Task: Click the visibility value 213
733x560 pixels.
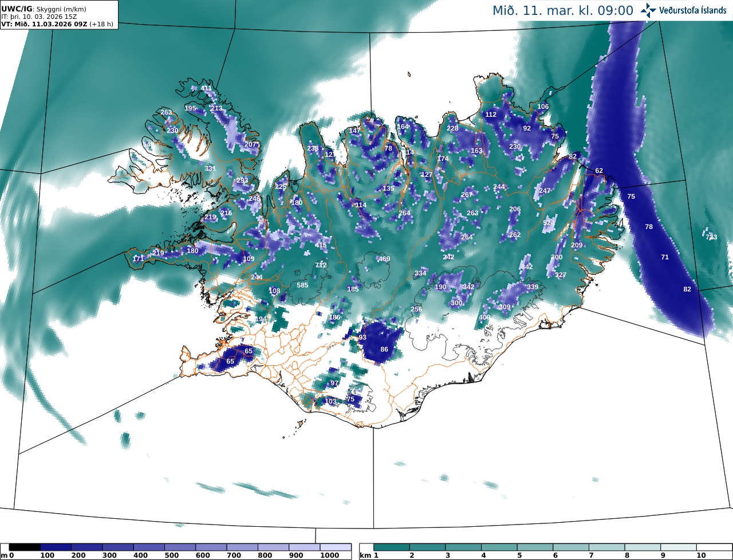Action: coord(216,108)
